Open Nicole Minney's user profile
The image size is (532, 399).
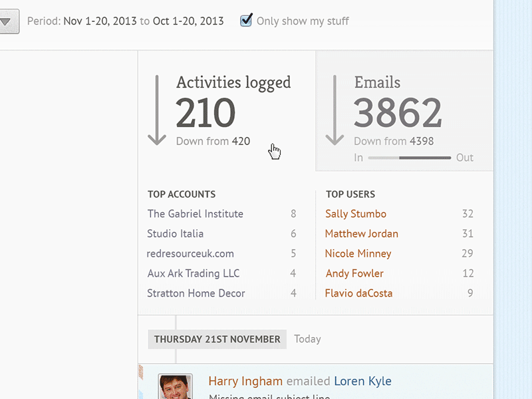(x=358, y=254)
